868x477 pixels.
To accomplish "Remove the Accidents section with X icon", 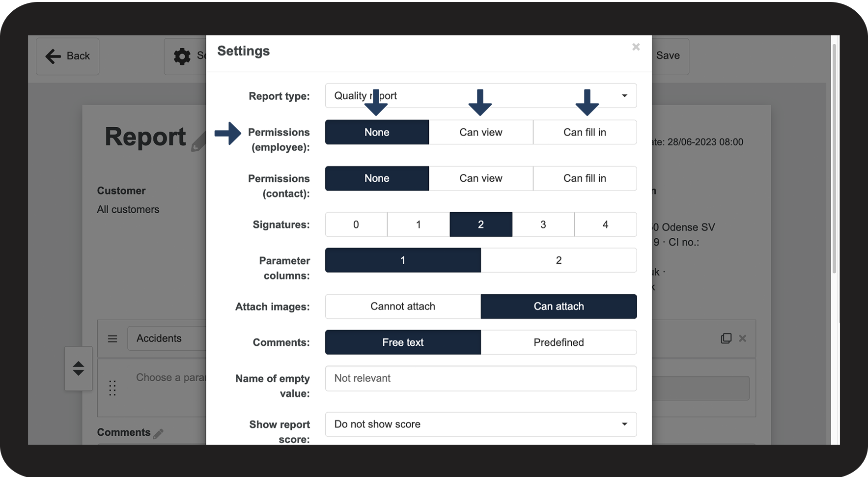I will tap(743, 338).
